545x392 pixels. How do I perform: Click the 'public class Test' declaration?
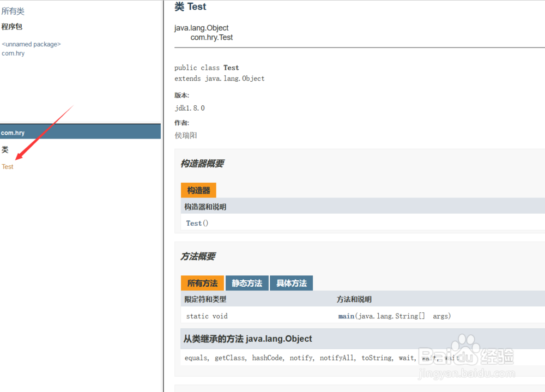(207, 68)
